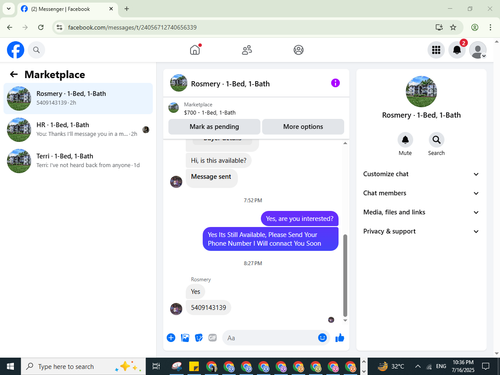Go back in browser history
500x375 pixels.
click(10, 27)
